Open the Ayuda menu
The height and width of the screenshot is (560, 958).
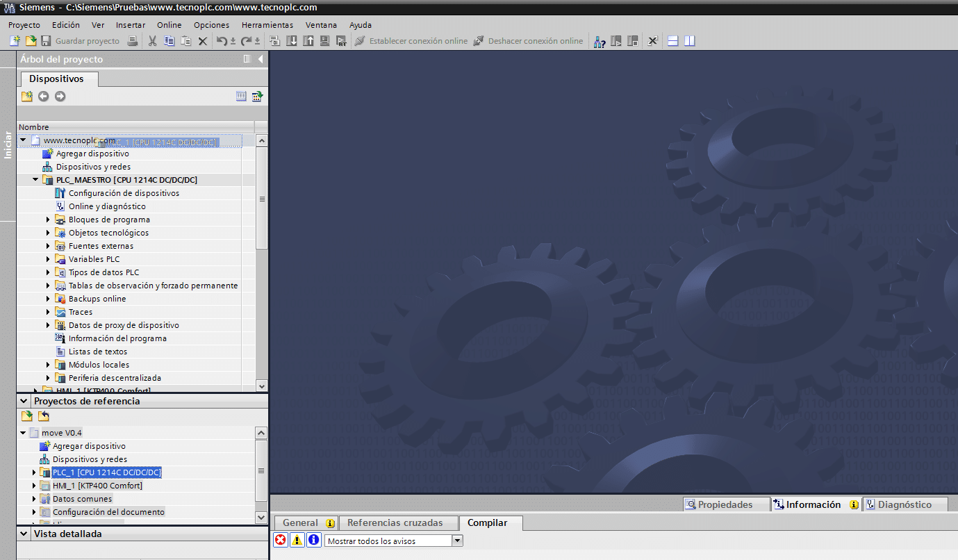(x=361, y=25)
